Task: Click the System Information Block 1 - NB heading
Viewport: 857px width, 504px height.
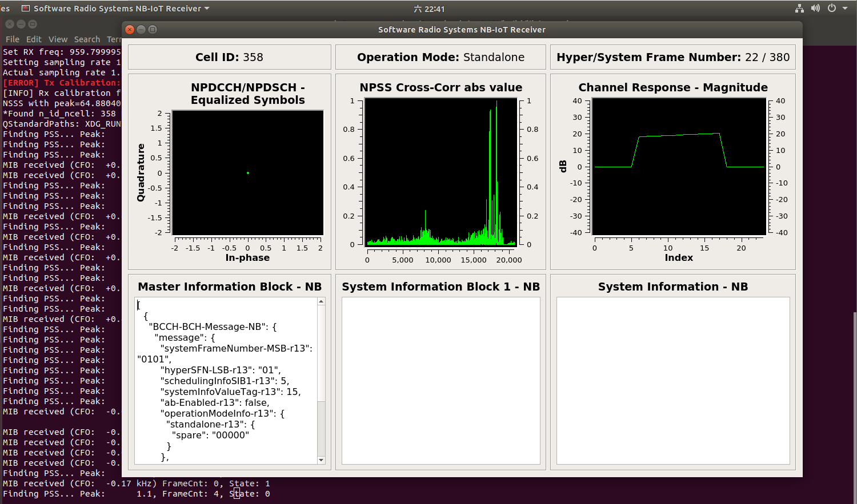Action: coord(440,287)
